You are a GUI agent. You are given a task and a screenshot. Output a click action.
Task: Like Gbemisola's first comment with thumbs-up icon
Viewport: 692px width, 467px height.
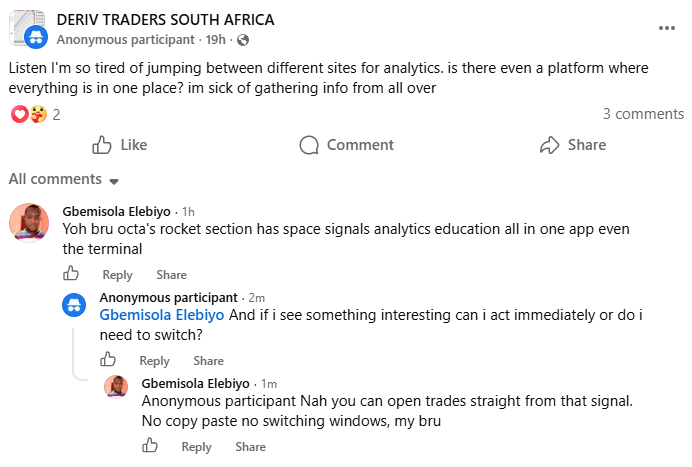(x=71, y=273)
